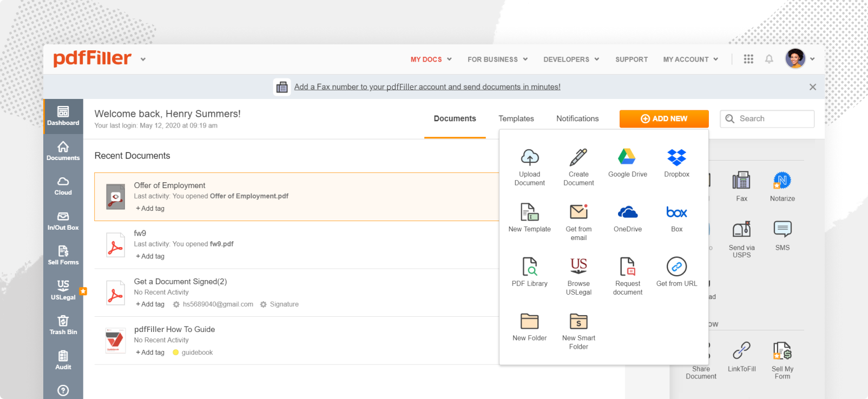Open the Offer of Employment thumbnail
This screenshot has height=399, width=868.
116,197
